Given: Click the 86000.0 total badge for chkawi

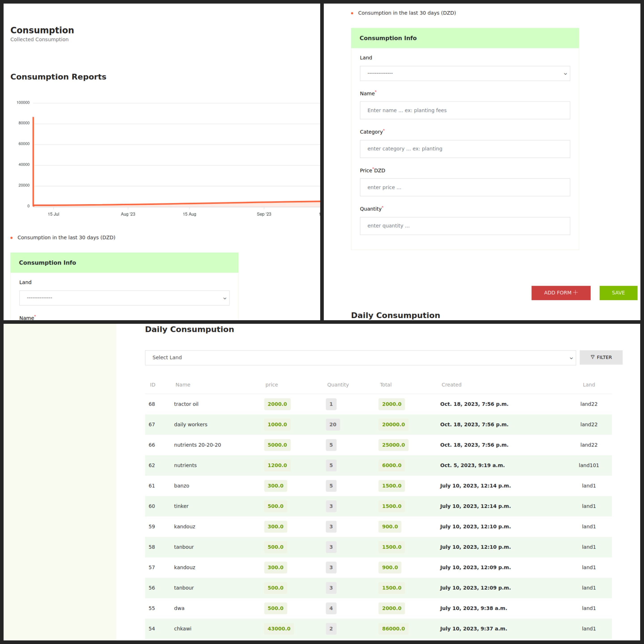Looking at the screenshot, I should coord(393,628).
